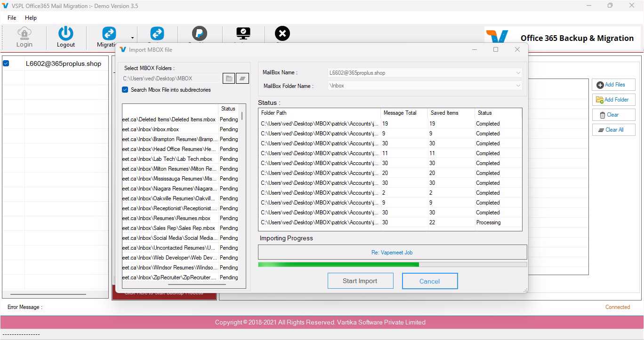Click the message total value 11
Image resolution: width=644 pixels, height=340 pixels.
[385, 153]
